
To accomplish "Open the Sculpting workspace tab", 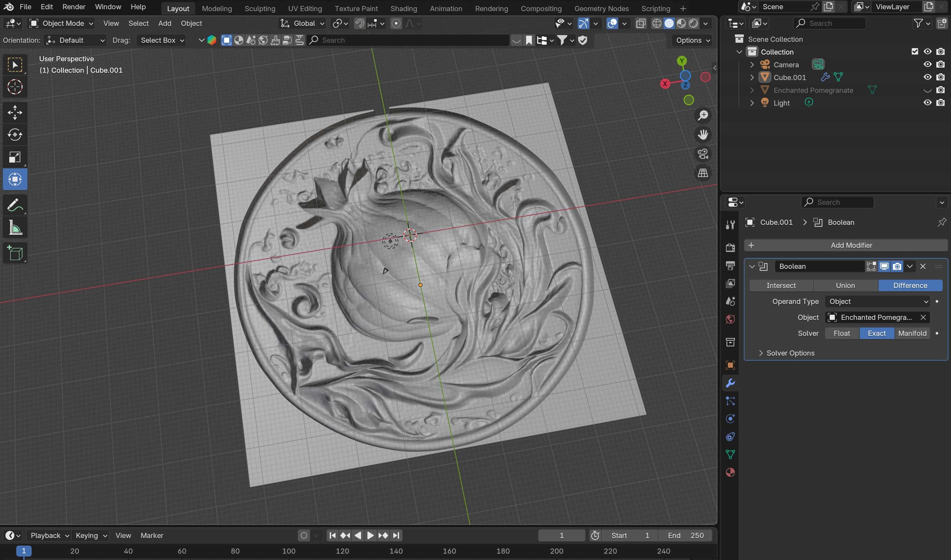I will pos(260,8).
